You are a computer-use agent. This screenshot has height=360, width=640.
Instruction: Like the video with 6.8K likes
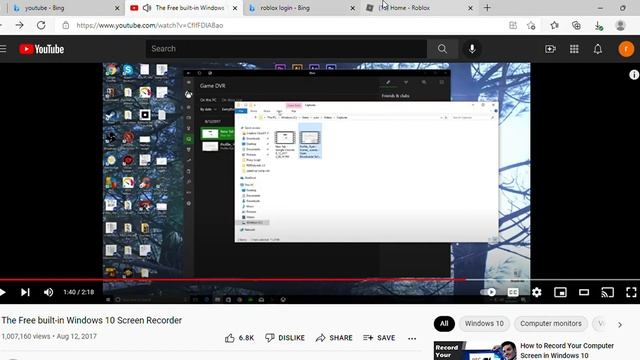pos(239,338)
